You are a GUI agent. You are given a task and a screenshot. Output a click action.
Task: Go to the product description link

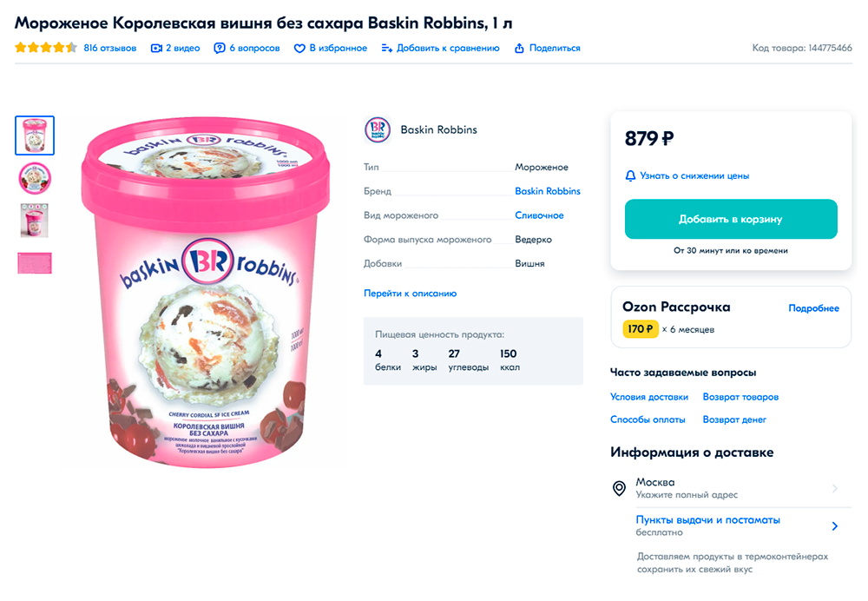[410, 294]
